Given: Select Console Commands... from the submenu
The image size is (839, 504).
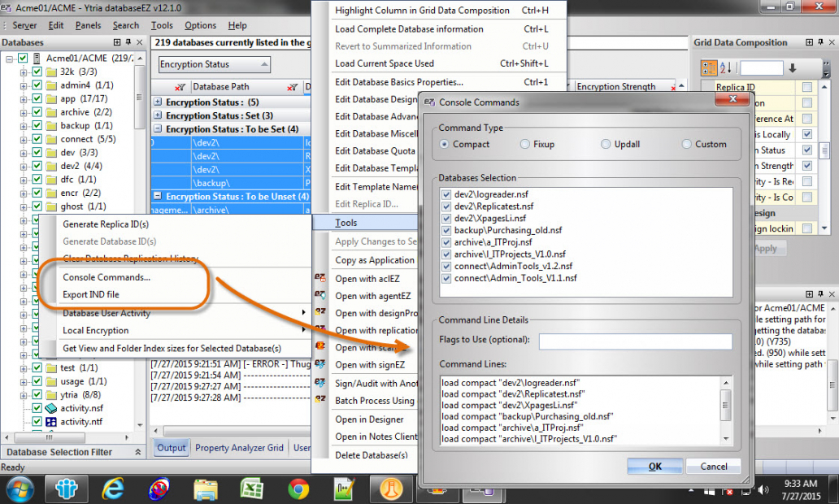Looking at the screenshot, I should pyautogui.click(x=107, y=277).
